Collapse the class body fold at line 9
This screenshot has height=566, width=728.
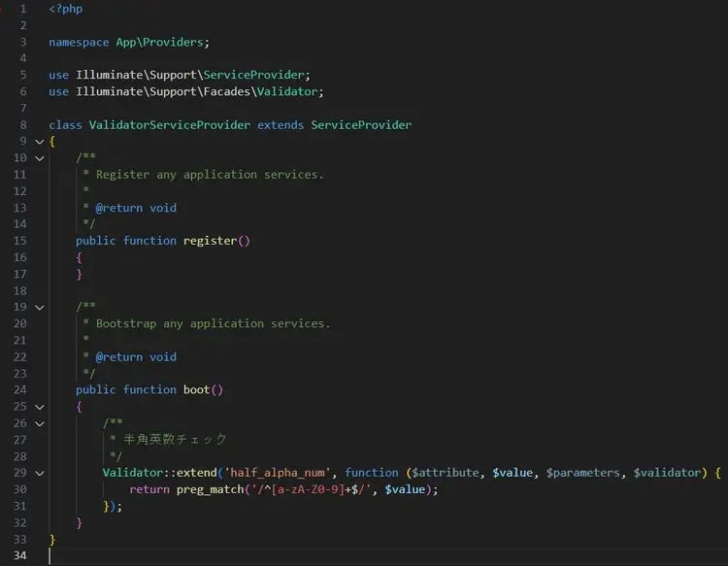40,142
